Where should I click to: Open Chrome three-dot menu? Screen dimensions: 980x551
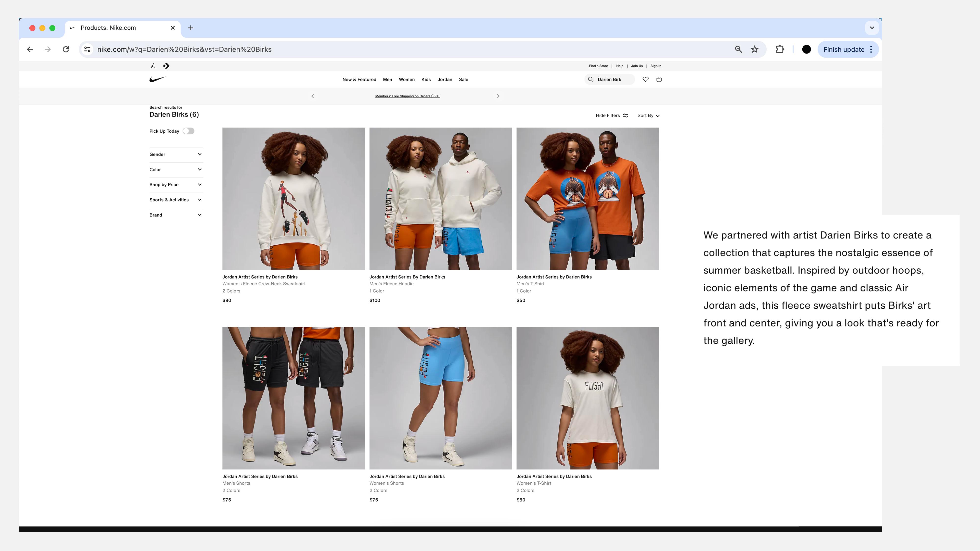[871, 49]
